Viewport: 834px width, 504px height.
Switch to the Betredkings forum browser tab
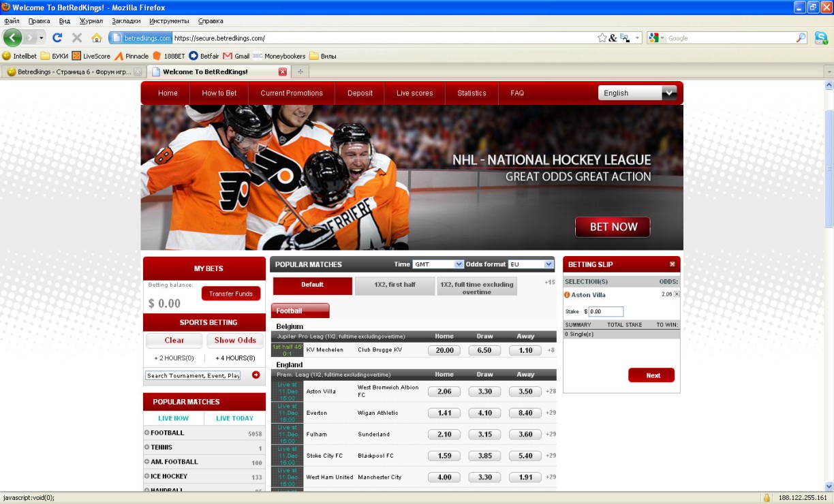tap(74, 72)
